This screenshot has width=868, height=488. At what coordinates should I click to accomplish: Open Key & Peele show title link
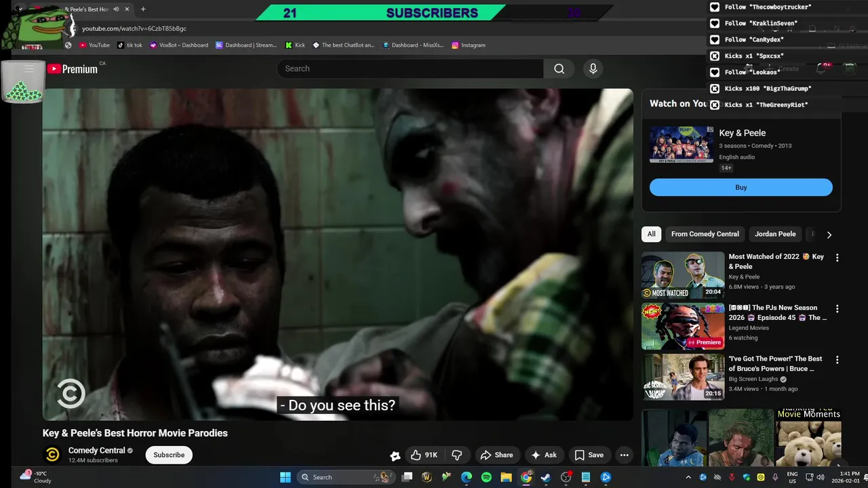pyautogui.click(x=743, y=133)
